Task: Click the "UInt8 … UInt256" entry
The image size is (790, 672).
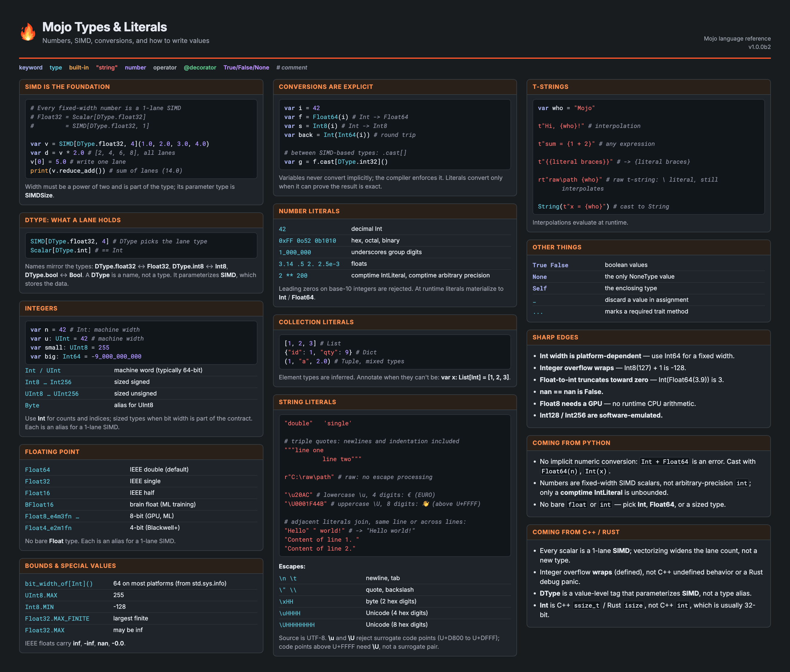Action: (52, 394)
